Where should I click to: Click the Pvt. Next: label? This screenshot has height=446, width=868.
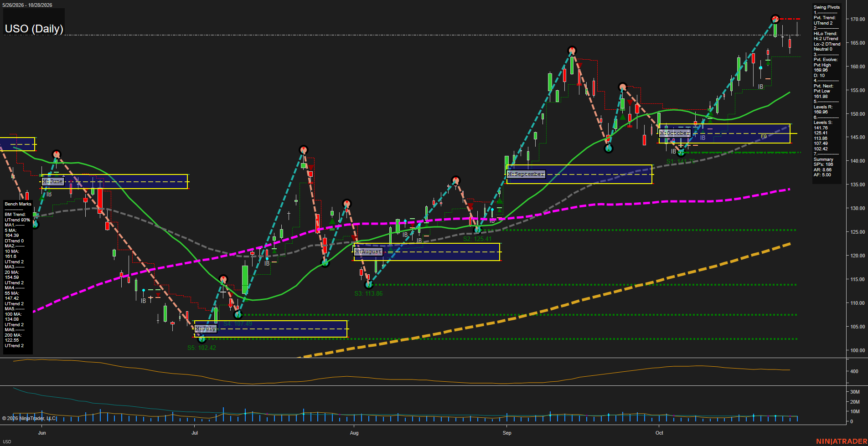(x=823, y=86)
